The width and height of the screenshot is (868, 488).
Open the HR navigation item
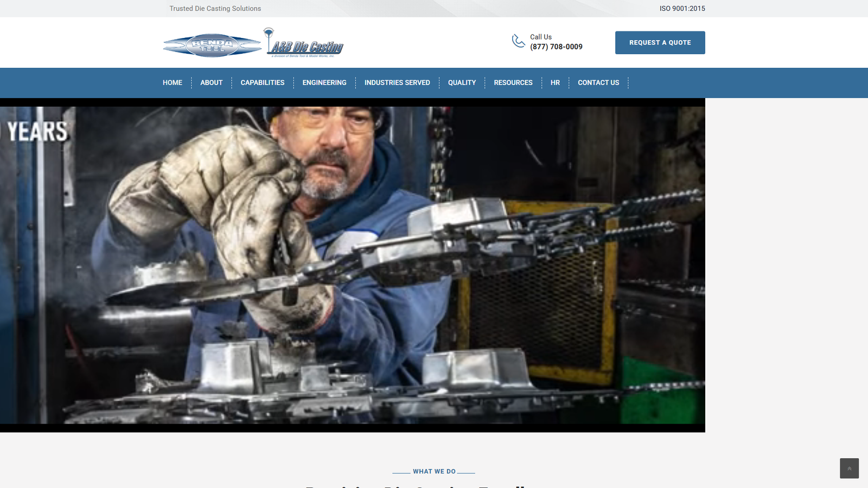pyautogui.click(x=555, y=82)
